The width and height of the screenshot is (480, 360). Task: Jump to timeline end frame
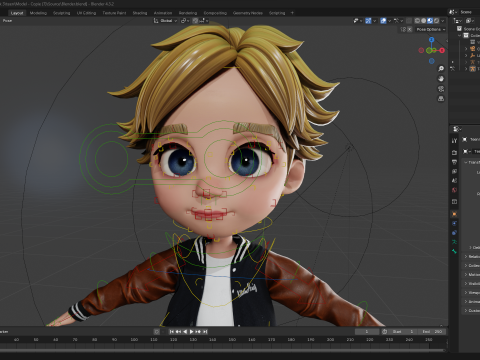tap(205, 332)
